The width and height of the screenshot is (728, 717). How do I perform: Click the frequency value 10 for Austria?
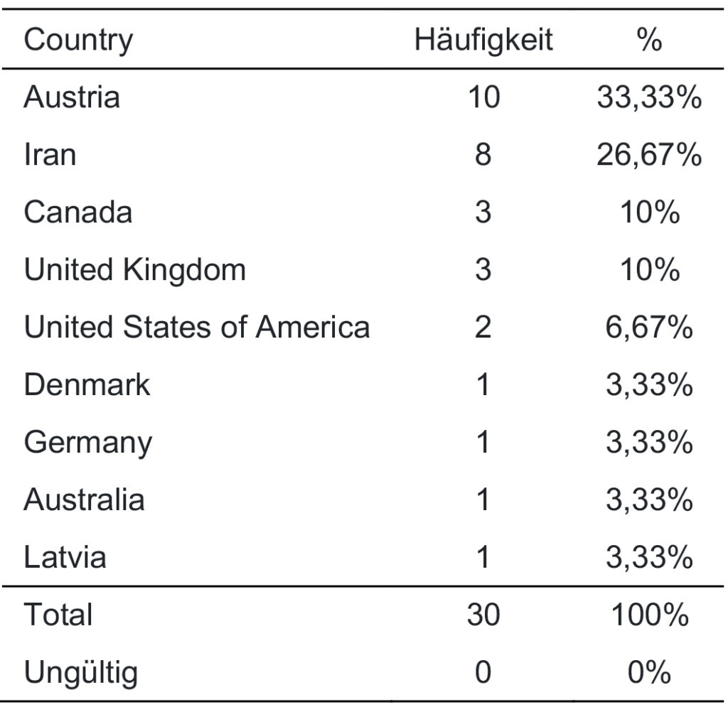(483, 97)
